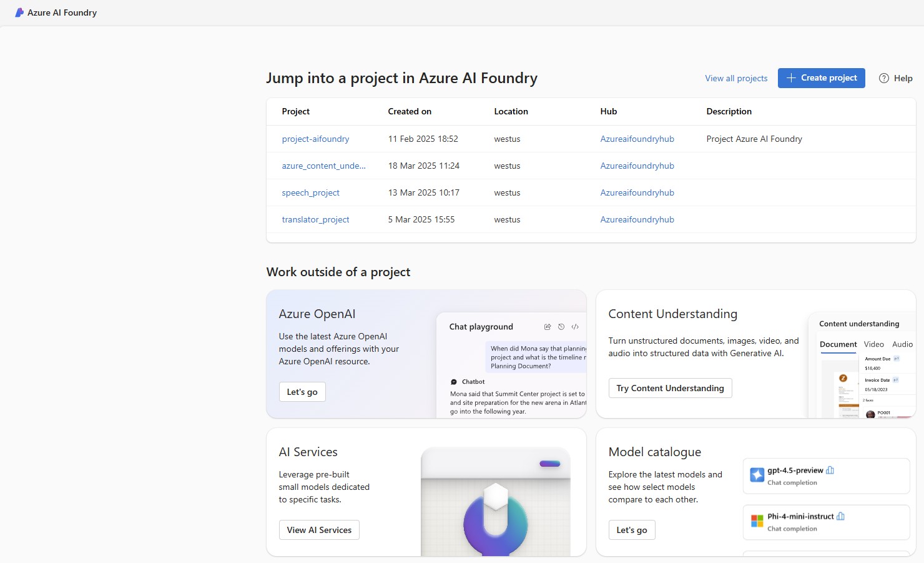Click the plus icon in Create project
This screenshot has width=924, height=563.
point(791,77)
